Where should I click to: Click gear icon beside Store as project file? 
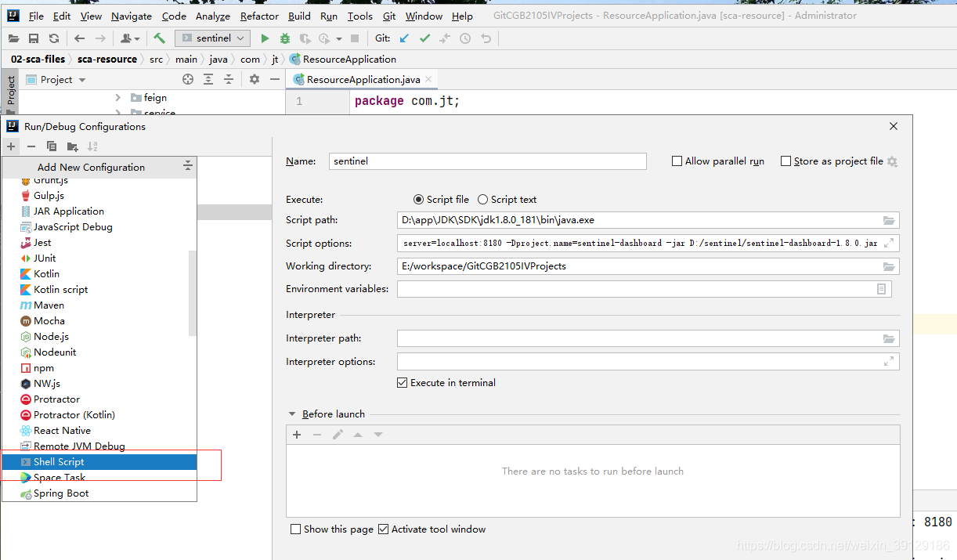892,161
